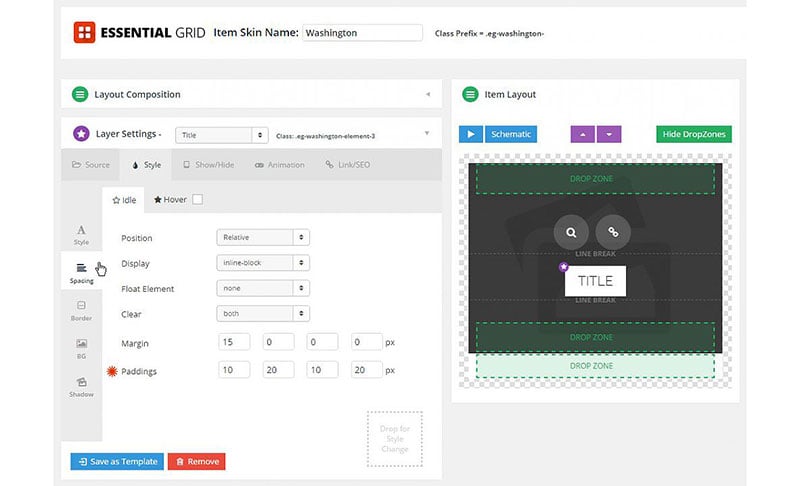
Task: Click the Schematic button
Action: (511, 134)
